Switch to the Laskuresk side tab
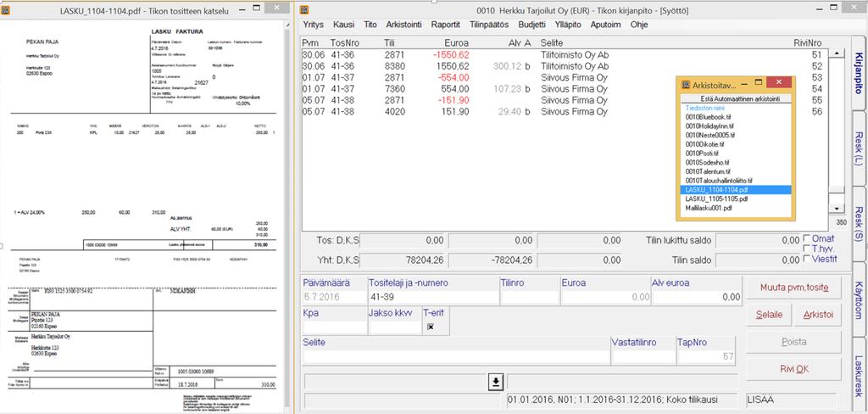868x414 pixels. coord(859,375)
